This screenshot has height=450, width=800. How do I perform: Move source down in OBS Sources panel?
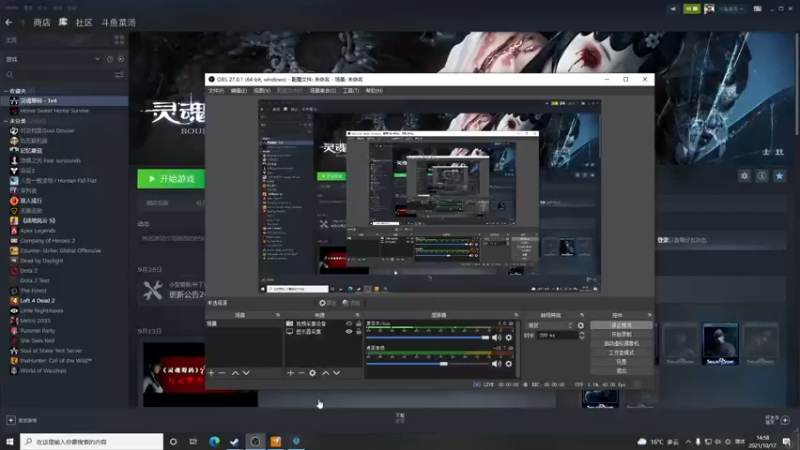click(337, 373)
